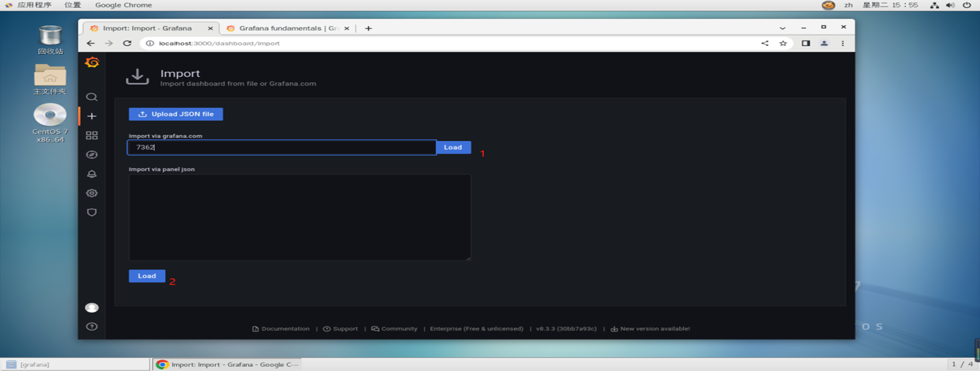Focus the Import via panel json textarea

pos(300,217)
